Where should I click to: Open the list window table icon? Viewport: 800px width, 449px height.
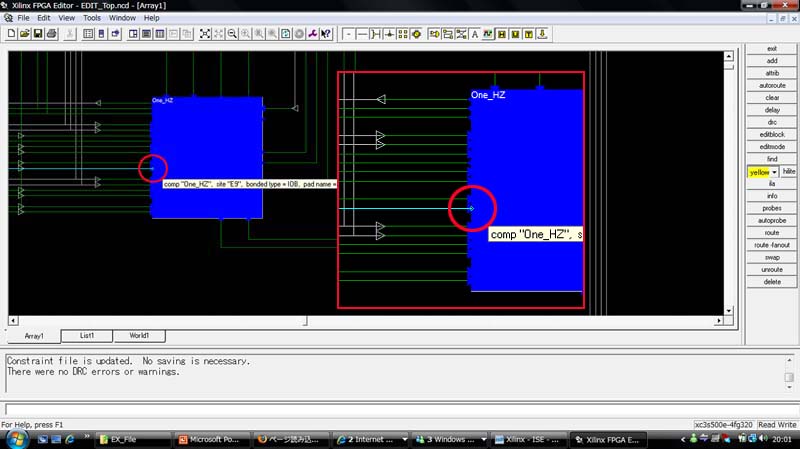88,34
